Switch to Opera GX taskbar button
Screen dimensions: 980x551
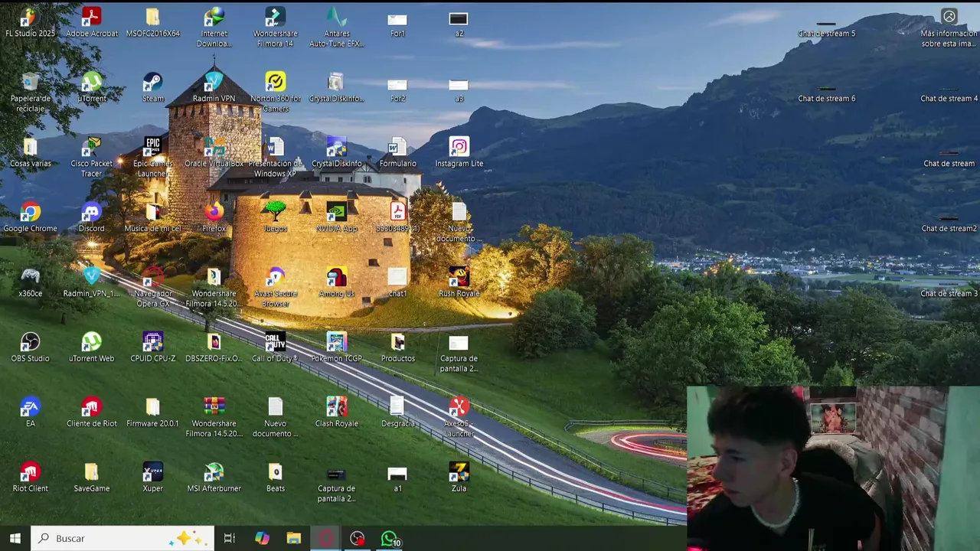[326, 538]
